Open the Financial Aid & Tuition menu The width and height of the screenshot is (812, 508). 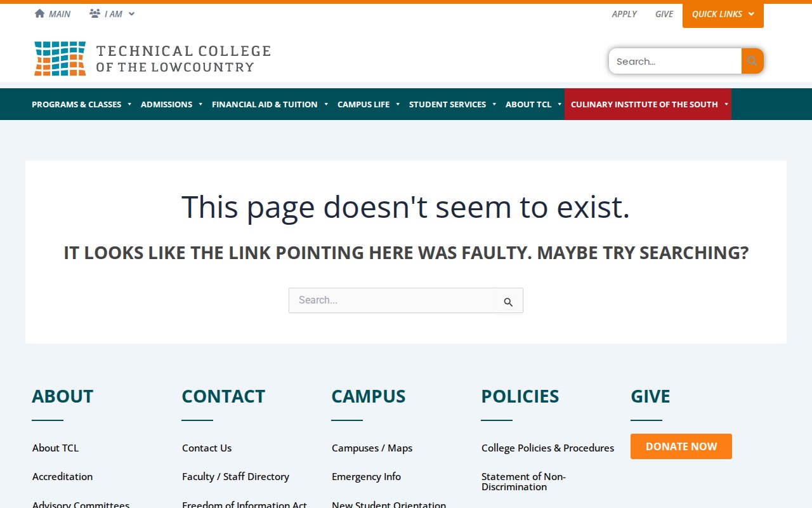(x=265, y=105)
